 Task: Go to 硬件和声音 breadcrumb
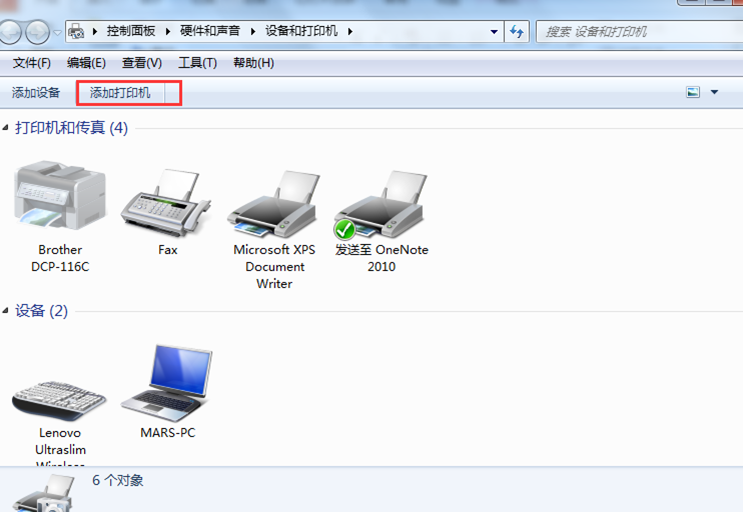click(210, 31)
